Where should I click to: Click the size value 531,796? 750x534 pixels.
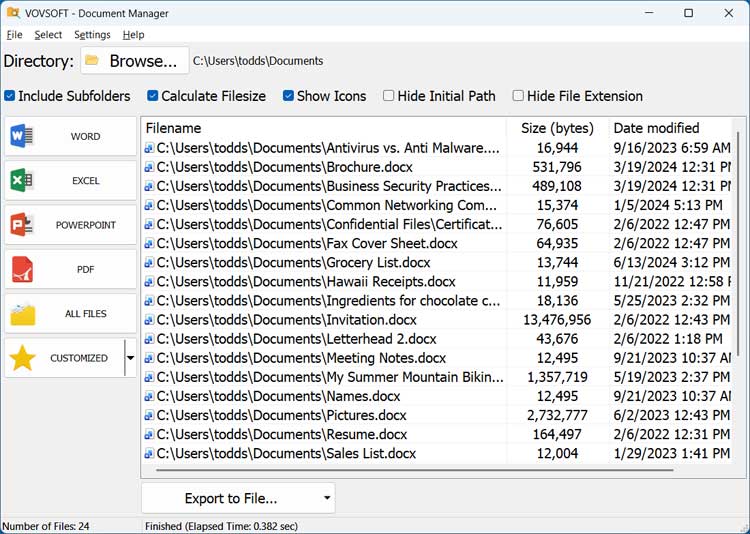tap(557, 167)
